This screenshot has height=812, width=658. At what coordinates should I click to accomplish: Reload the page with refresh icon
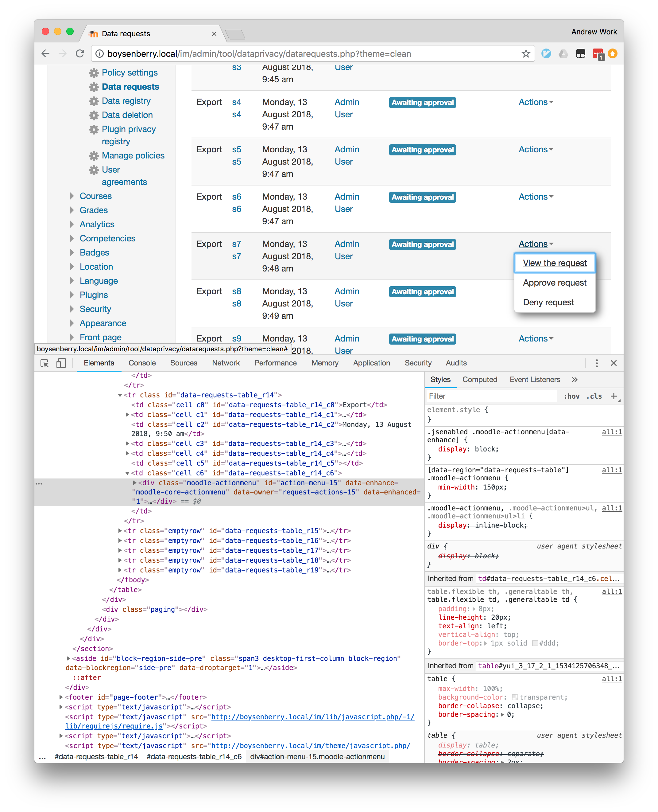[x=79, y=53]
